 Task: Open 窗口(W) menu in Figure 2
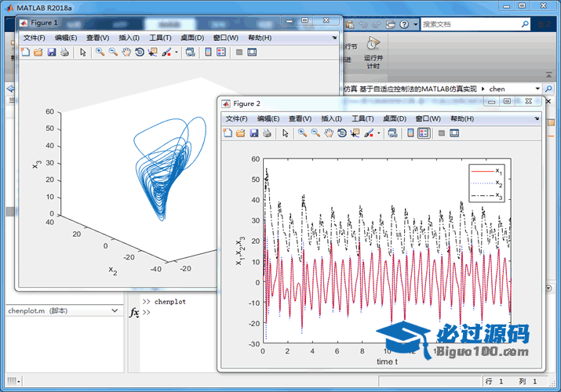(x=428, y=118)
